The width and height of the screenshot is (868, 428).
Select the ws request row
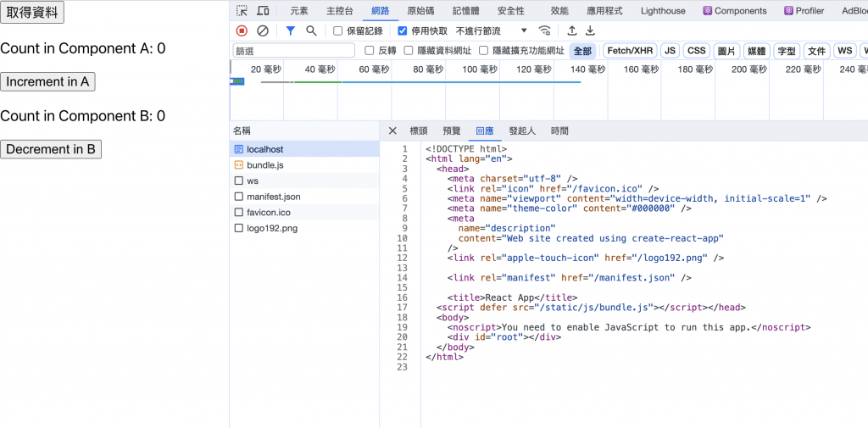304,181
